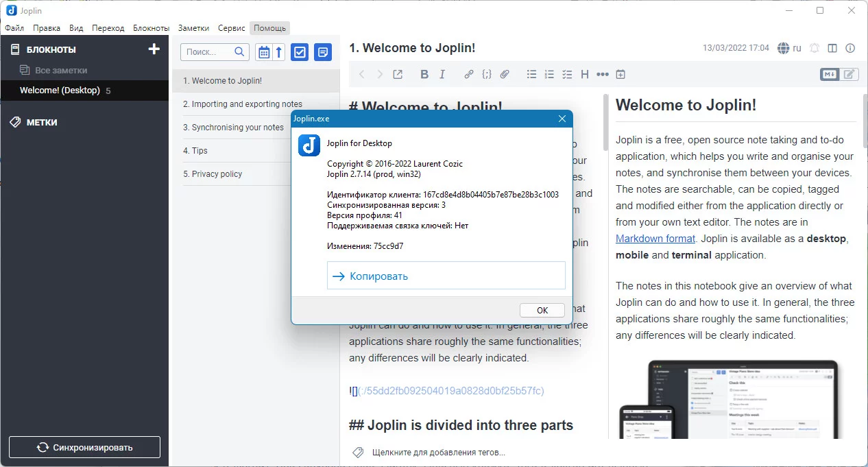
Task: Insert a hyperlink using the chain icon
Action: 469,74
